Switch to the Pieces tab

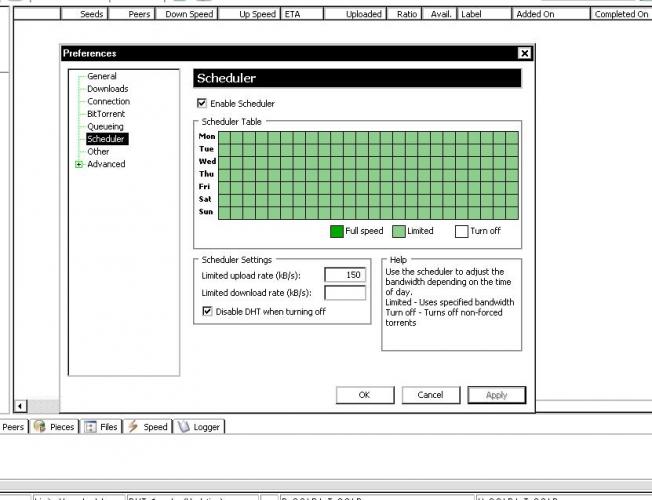pos(54,427)
